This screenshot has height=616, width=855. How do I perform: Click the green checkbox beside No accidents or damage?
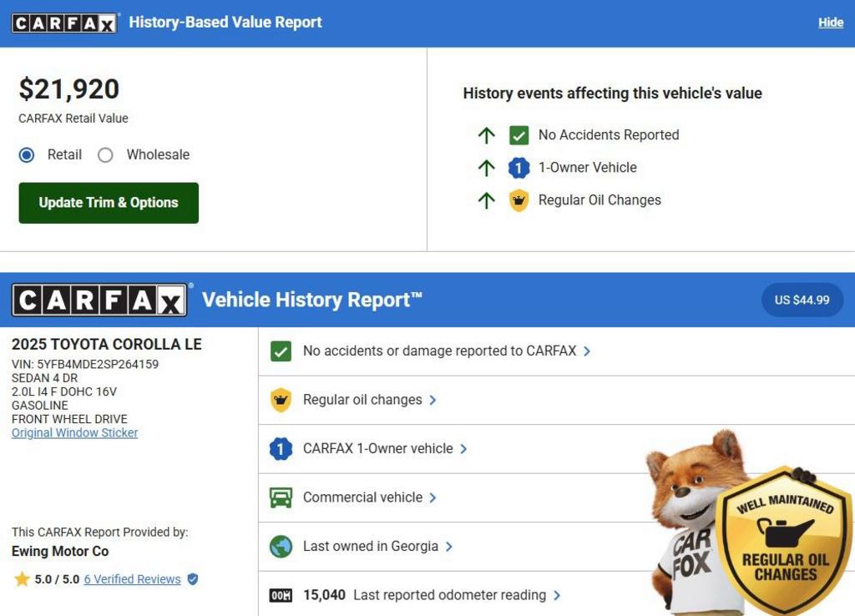point(281,351)
